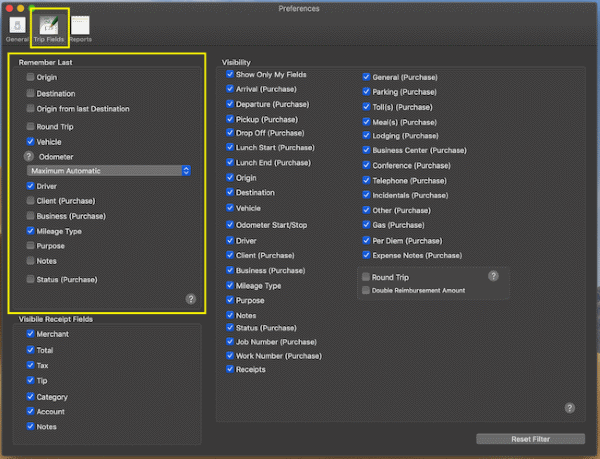Uncheck Vehicle in Remember Last

[x=30, y=142]
